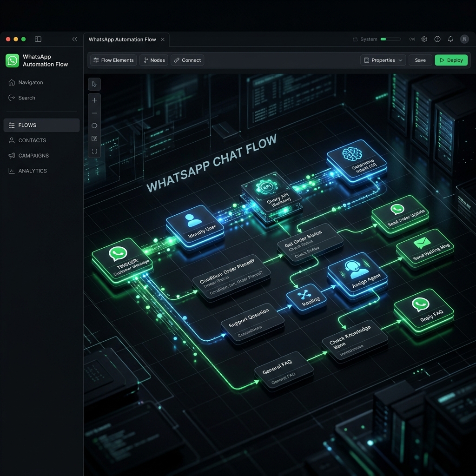476x476 pixels.
Task: Open the ANALYTICS section
Action: pos(27,171)
